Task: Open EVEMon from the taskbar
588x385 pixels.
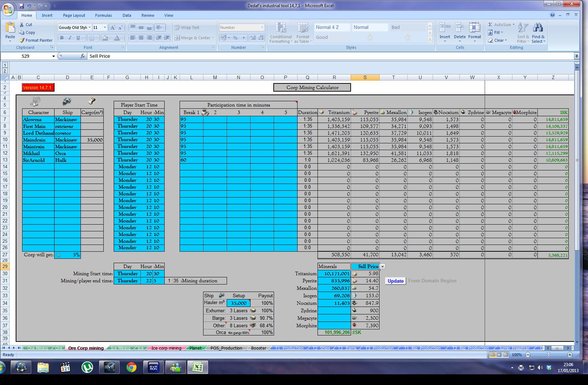Action: point(153,367)
